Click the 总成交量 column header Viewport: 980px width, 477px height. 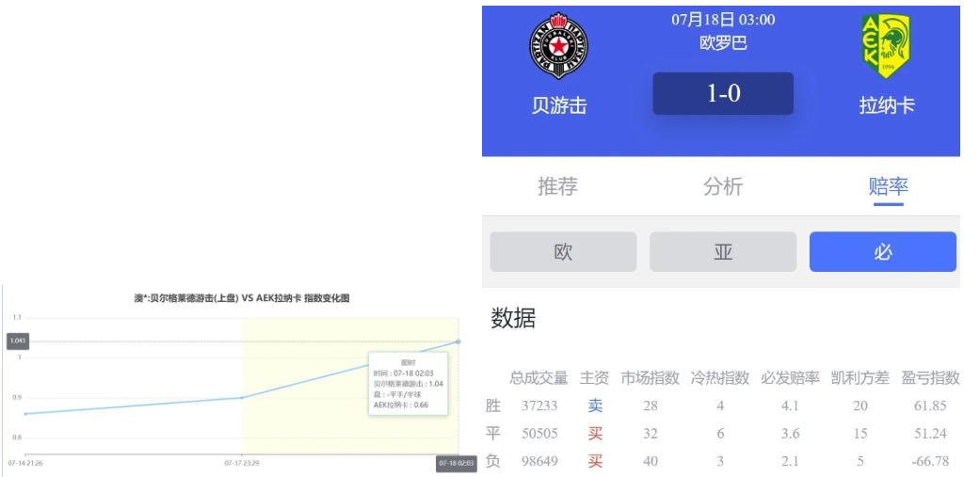point(538,378)
